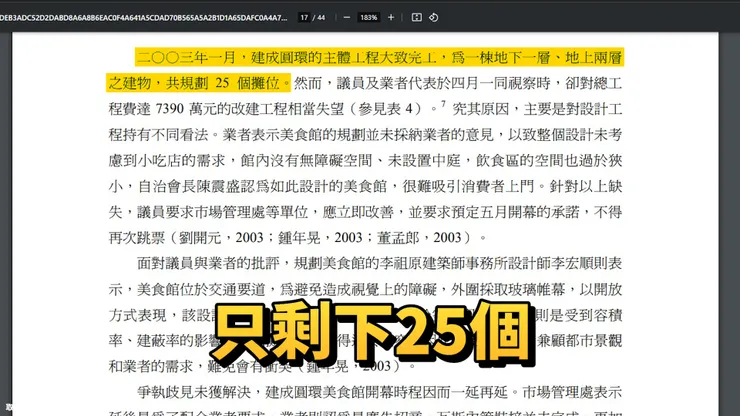Screen dimensions: 740x416
Task: Edit the current page number field showing 17
Action: click(304, 17)
